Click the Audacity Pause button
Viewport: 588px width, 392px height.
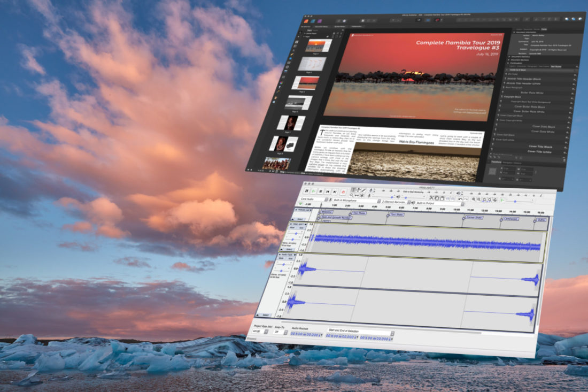tap(306, 191)
